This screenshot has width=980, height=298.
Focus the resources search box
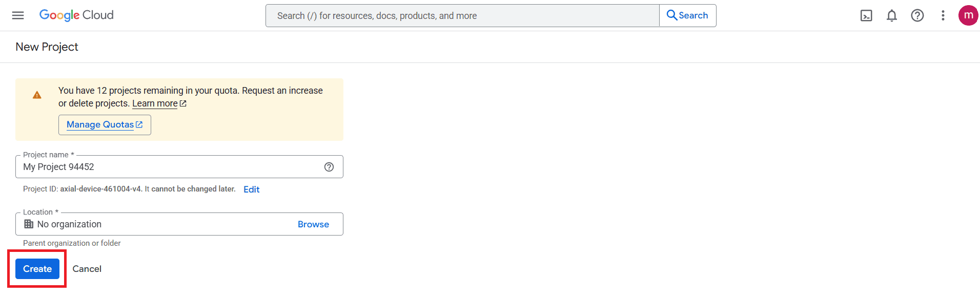pyautogui.click(x=461, y=16)
